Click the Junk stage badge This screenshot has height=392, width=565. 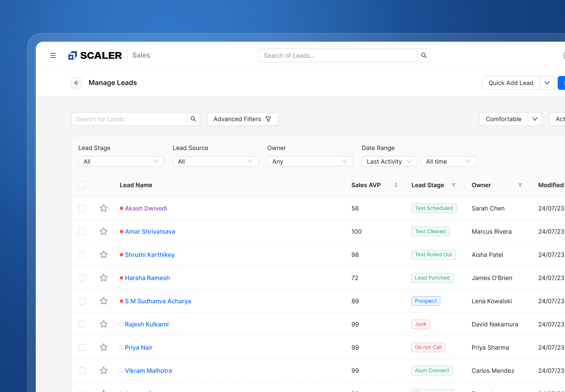pos(421,324)
